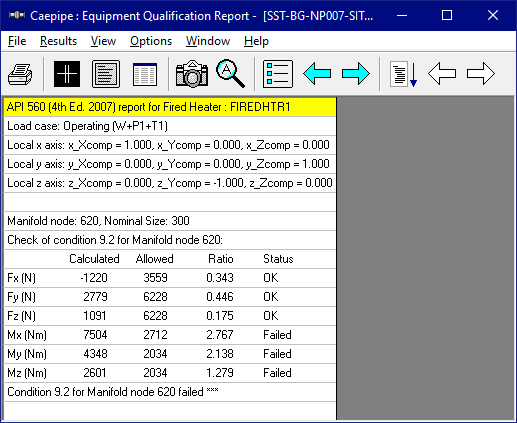The image size is (517, 423).
Task: Open the Options menu
Action: (151, 41)
